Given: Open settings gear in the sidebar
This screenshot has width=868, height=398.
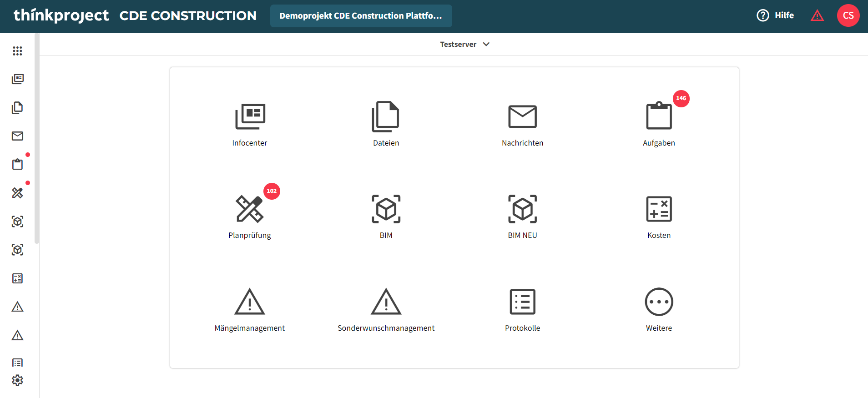Looking at the screenshot, I should tap(17, 380).
